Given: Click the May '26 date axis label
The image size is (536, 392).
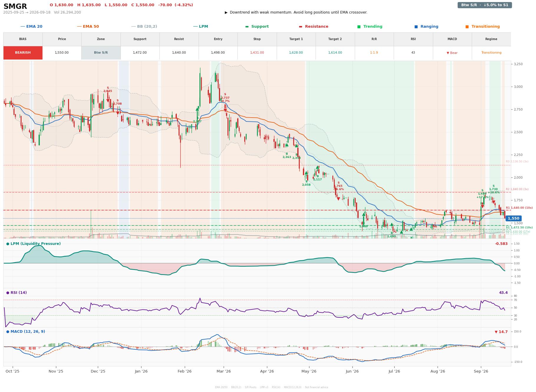Looking at the screenshot, I should point(309,371).
